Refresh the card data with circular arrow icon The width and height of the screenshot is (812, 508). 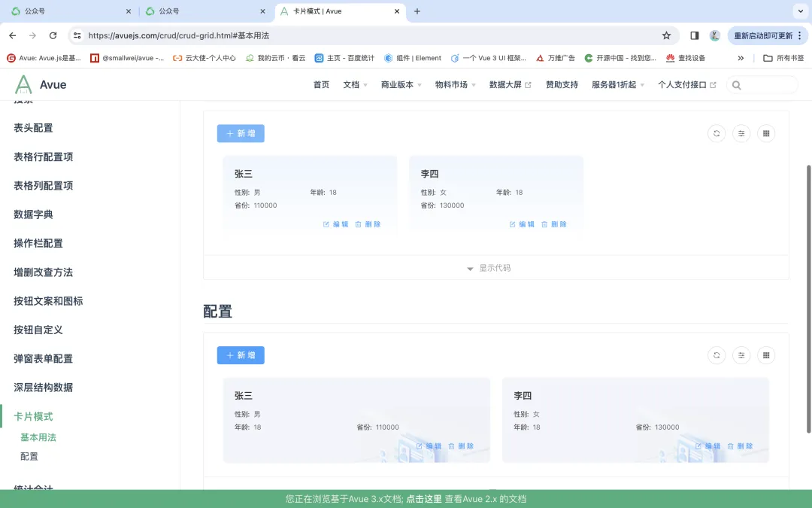tap(717, 133)
